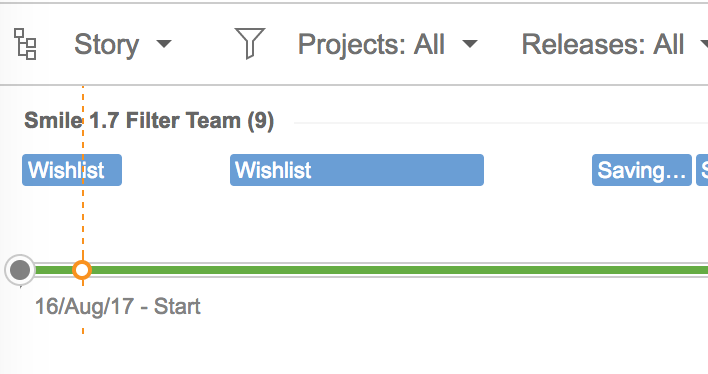Open the Story hierarchy dropdown

(123, 44)
